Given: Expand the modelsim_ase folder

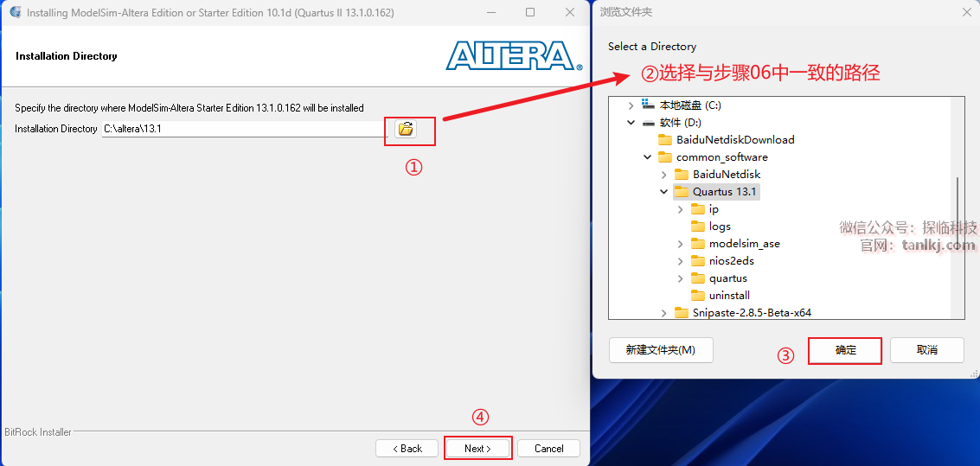Looking at the screenshot, I should pyautogui.click(x=680, y=244).
